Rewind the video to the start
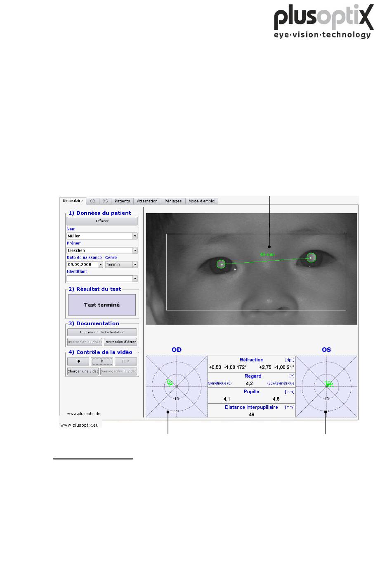Screen dimensions: 392x577 coord(78,361)
